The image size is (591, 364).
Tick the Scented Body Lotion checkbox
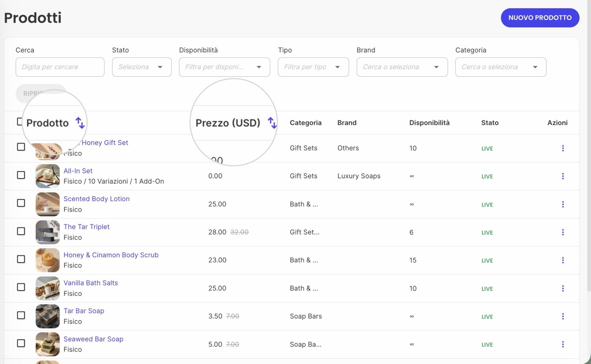coord(21,203)
